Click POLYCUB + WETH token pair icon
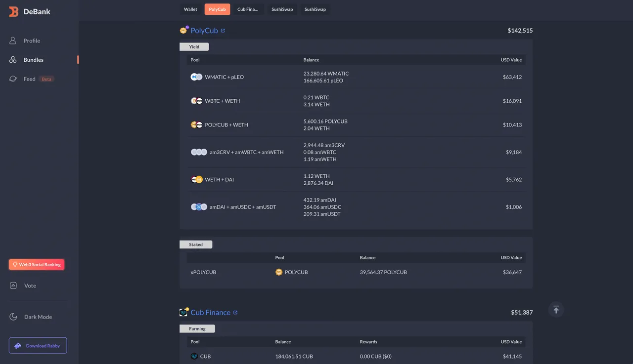Viewport: 633px width, 364px height. (196, 125)
